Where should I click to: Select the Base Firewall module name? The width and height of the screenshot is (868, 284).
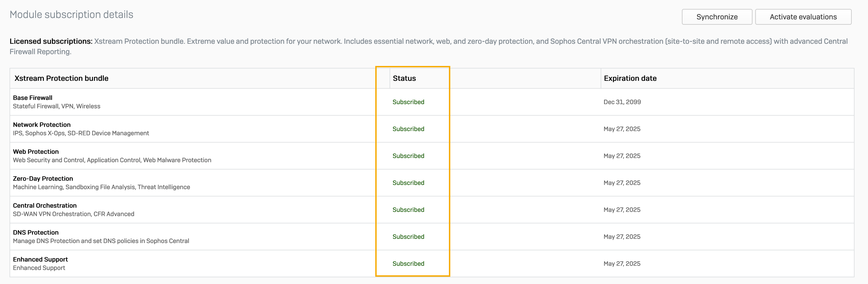click(33, 98)
